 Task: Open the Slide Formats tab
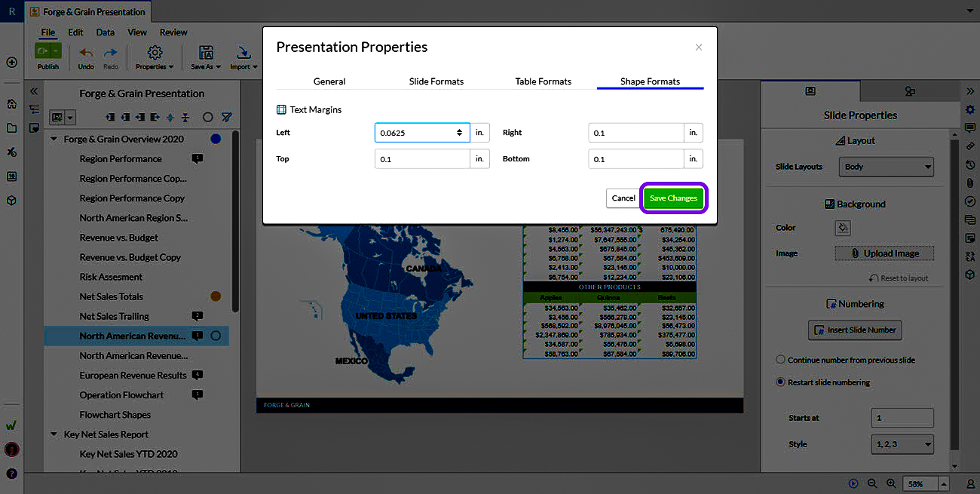pyautogui.click(x=436, y=81)
